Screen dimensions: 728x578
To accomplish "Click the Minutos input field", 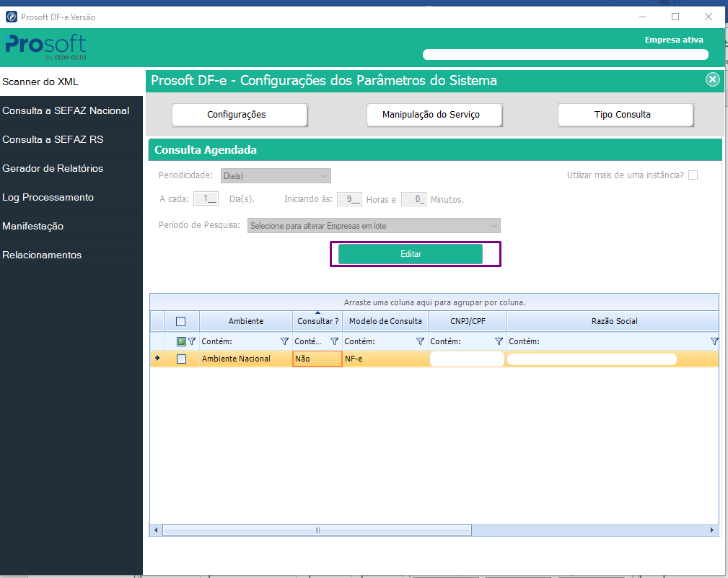I will pos(413,199).
